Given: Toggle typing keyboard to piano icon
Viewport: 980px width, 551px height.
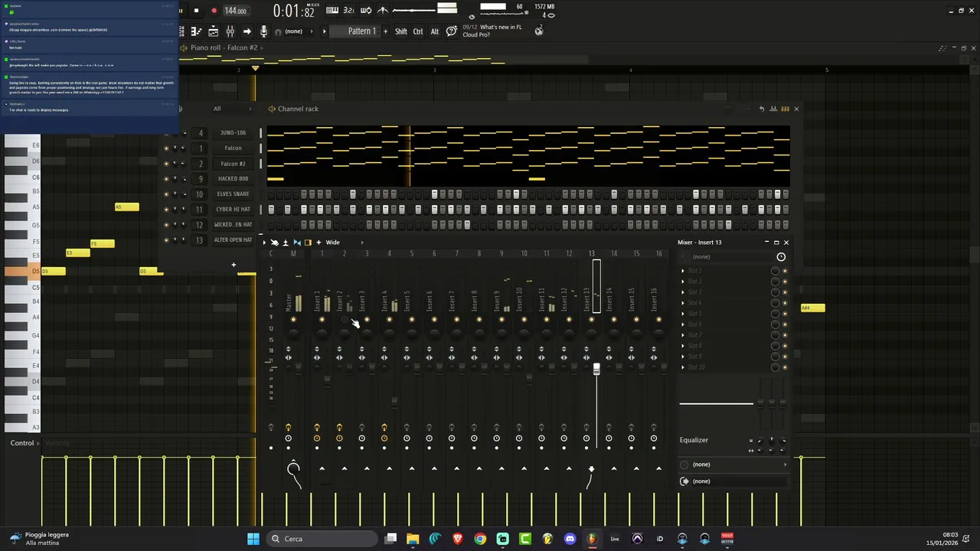Looking at the screenshot, I should point(332,10).
